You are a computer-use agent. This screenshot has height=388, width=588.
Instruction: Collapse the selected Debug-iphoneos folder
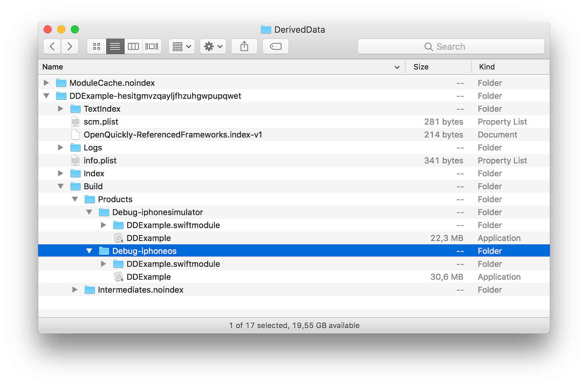[89, 251]
